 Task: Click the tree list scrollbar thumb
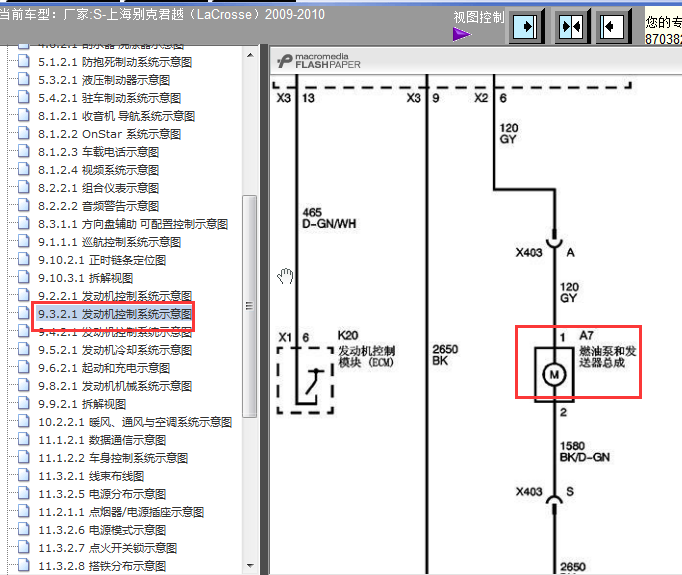point(249,306)
